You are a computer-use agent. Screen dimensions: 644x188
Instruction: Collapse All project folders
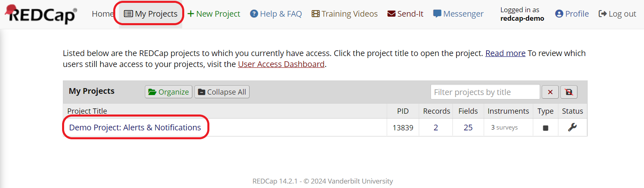point(222,92)
